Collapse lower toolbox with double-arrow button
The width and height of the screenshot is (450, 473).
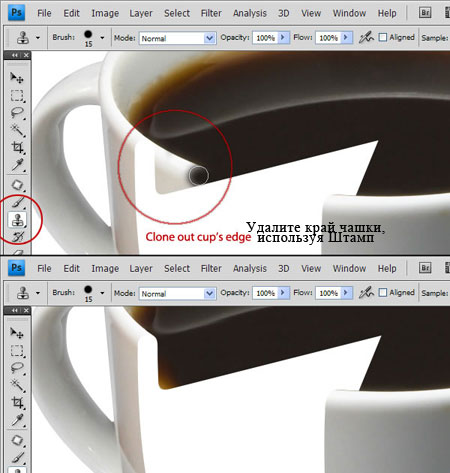[15, 310]
